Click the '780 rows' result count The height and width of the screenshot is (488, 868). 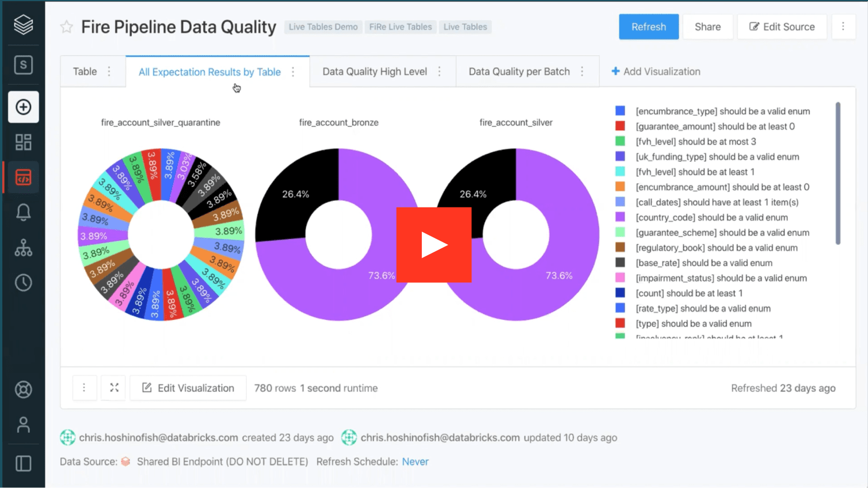click(275, 388)
